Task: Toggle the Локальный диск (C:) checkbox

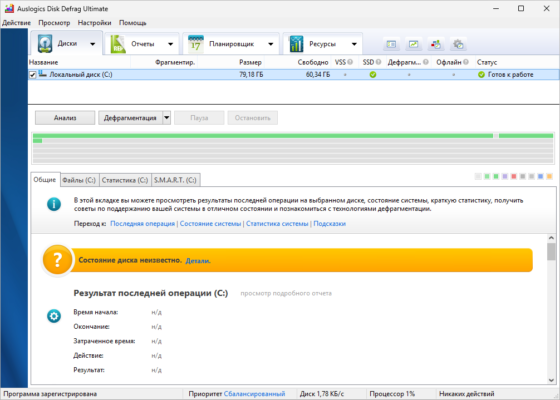Action: [x=32, y=75]
